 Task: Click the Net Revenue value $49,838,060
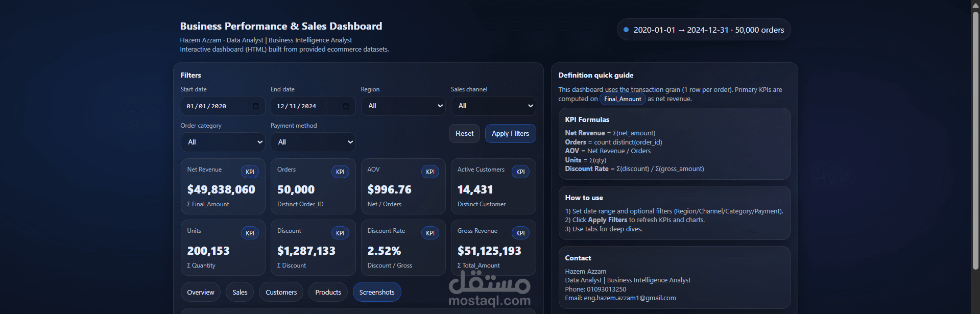click(221, 190)
